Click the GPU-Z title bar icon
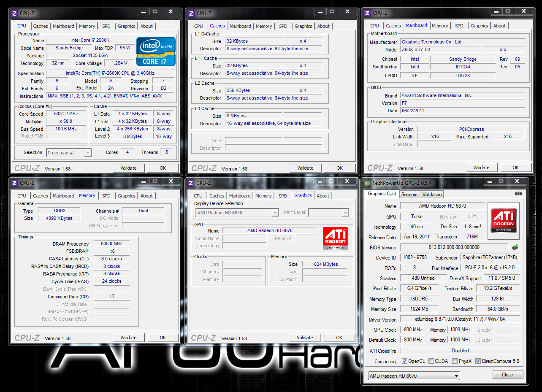Viewport: 542px width, 392px height. point(367,183)
